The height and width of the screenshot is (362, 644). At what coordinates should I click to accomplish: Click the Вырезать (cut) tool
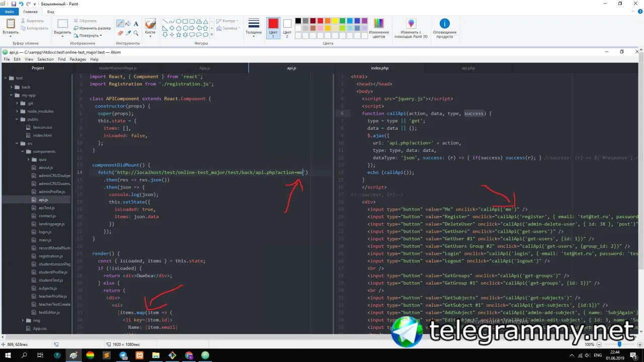32,21
